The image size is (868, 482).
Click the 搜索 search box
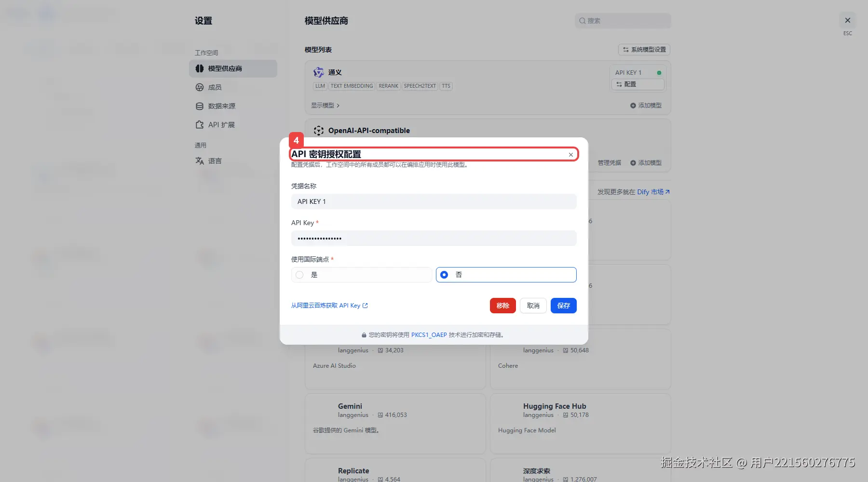coord(623,21)
